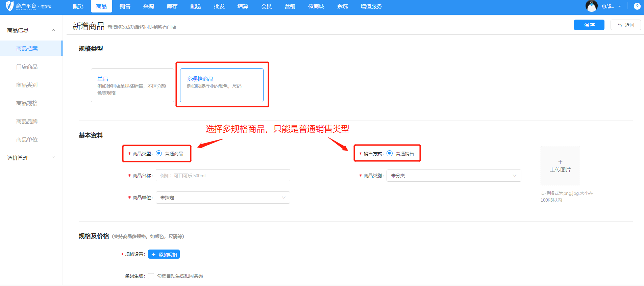Select the 普通销售 radio button

390,153
